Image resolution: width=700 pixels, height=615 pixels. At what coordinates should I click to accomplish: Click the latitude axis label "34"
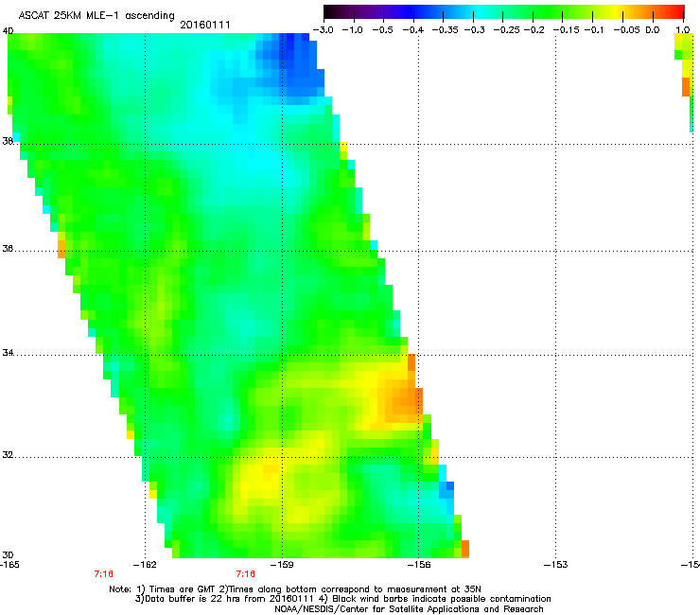click(8, 353)
